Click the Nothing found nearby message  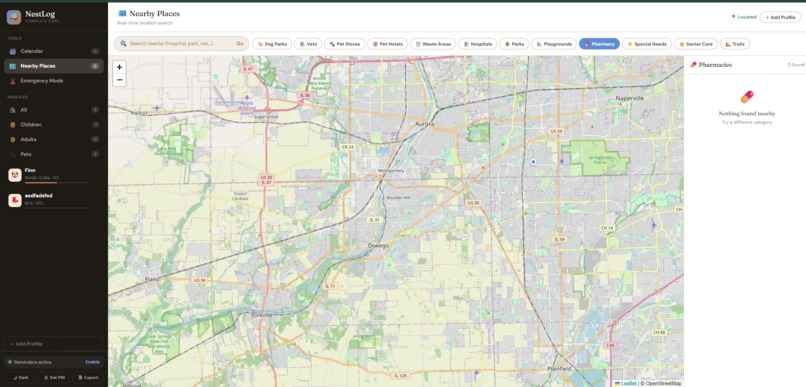coord(746,114)
